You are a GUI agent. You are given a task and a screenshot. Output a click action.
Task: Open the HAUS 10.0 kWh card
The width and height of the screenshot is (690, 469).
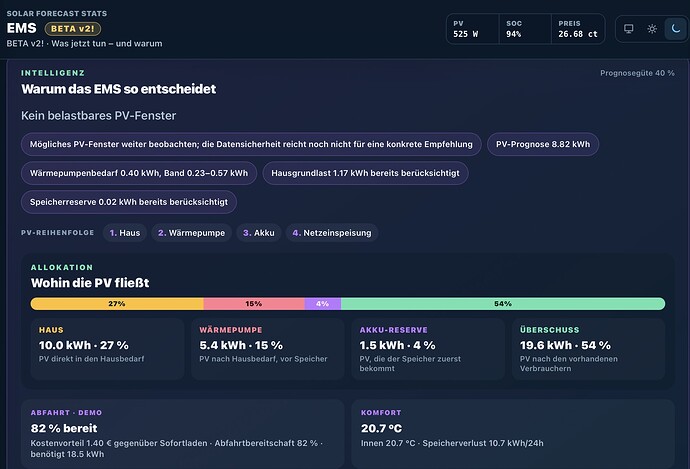point(107,349)
